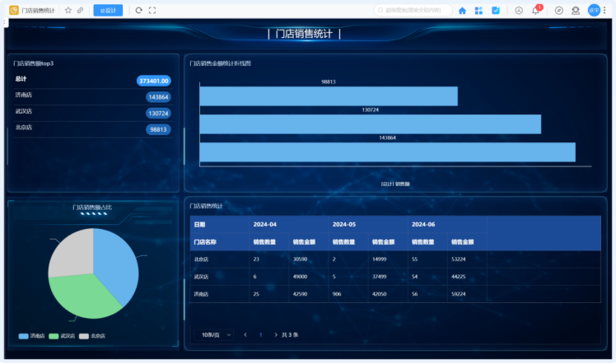Select the 门店销售统计 tab title
The width and height of the screenshot is (616, 364).
click(40, 10)
